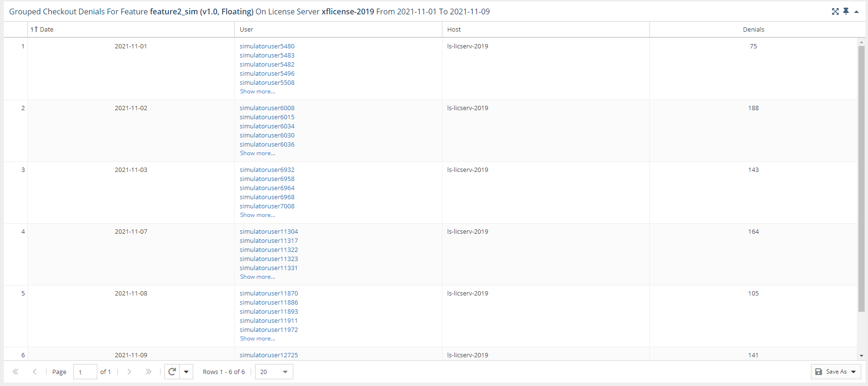
Task: Click the Rows 1 - 6 of 6 text
Action: [x=224, y=372]
